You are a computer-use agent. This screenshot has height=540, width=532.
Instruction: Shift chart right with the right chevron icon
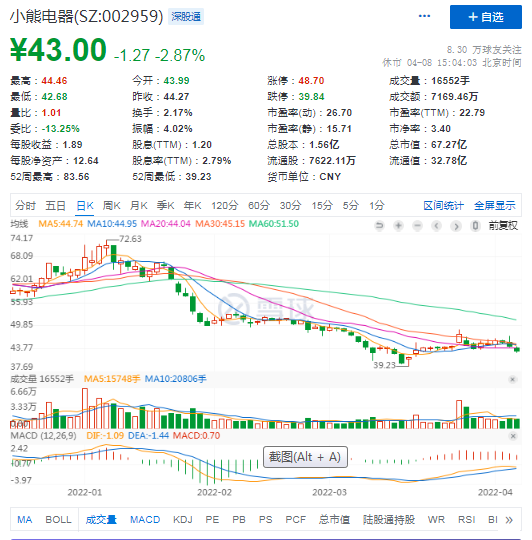point(456,226)
